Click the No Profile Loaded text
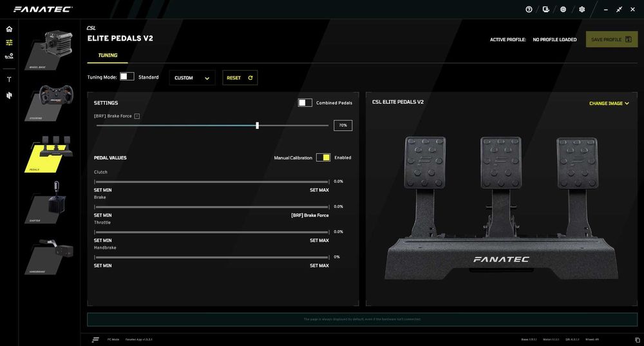The image size is (644, 346). [554, 40]
